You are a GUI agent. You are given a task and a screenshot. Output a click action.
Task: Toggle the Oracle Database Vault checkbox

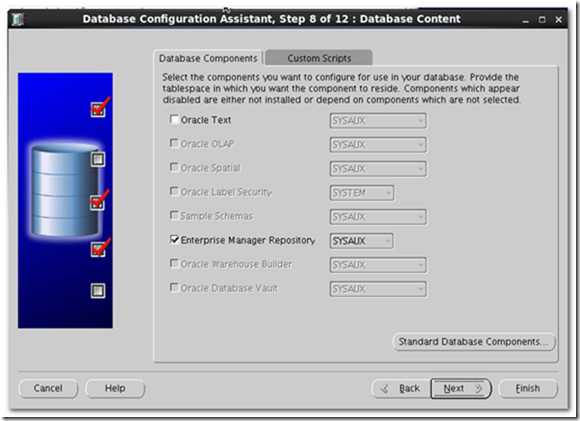click(174, 287)
